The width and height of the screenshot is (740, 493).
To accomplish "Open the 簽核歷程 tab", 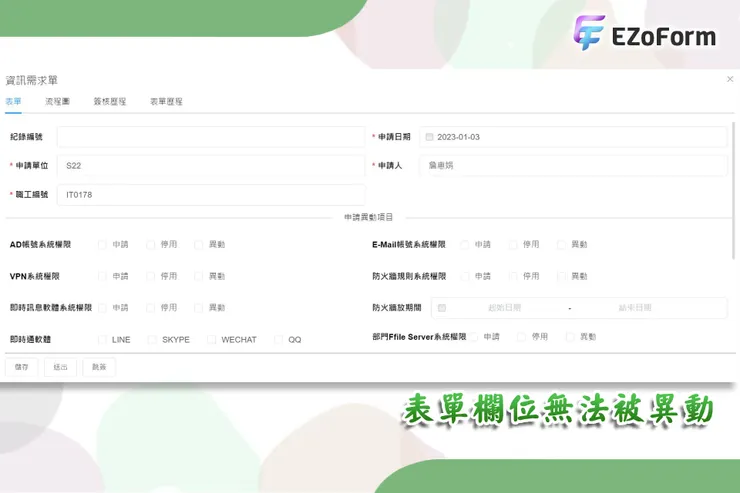I will pyautogui.click(x=109, y=101).
